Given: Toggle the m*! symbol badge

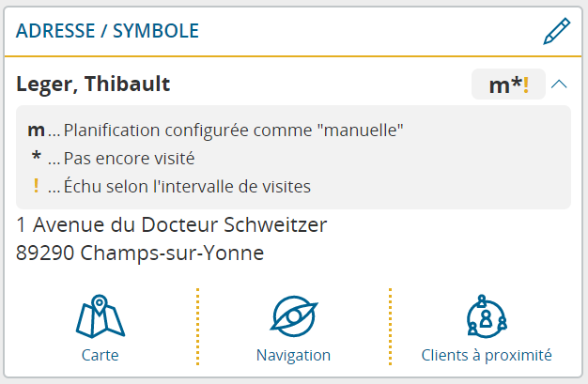Looking at the screenshot, I should 508,84.
